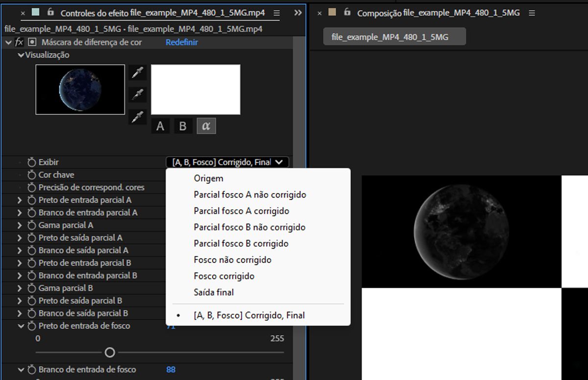Screen dimensions: 588x380
Task: Show alpha matte view button
Action: (x=206, y=126)
